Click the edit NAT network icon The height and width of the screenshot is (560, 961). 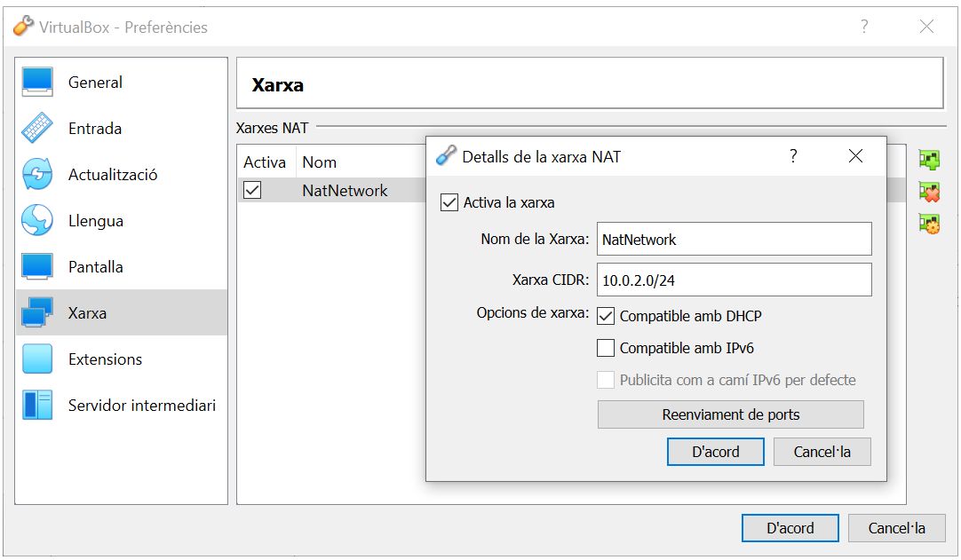[x=929, y=223]
